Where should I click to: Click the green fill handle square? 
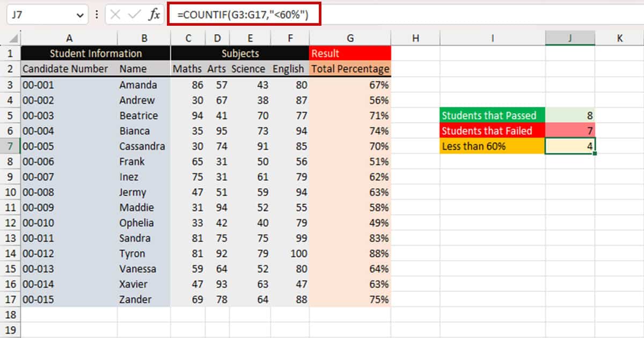pyautogui.click(x=595, y=153)
